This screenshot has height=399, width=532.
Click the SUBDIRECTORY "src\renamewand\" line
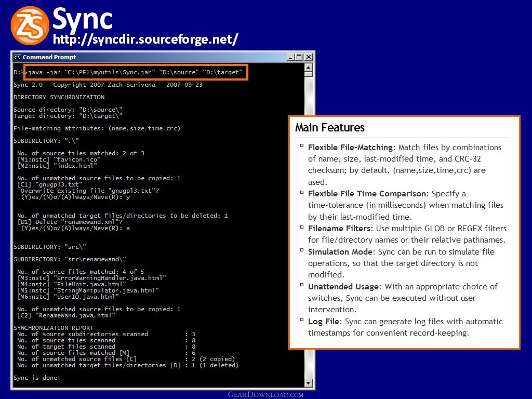point(70,259)
